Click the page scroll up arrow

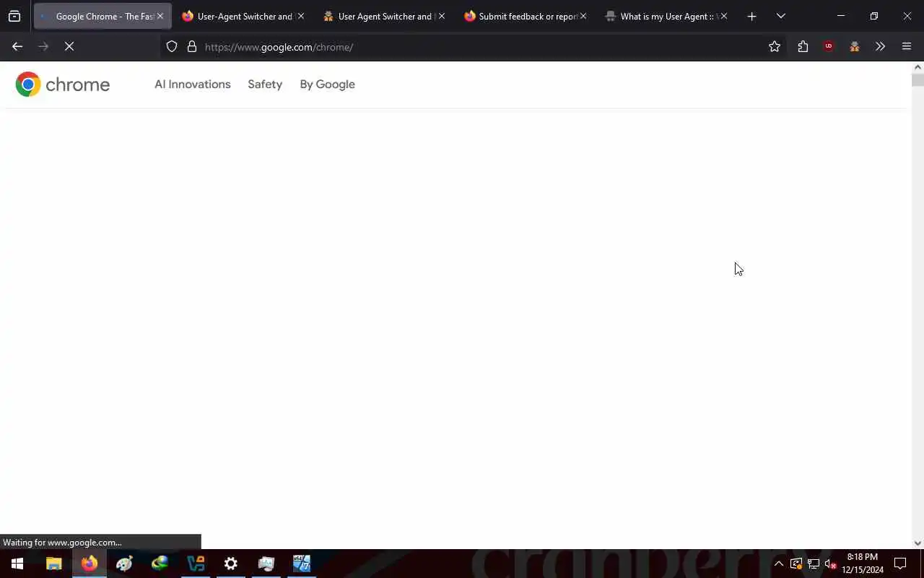coord(918,66)
